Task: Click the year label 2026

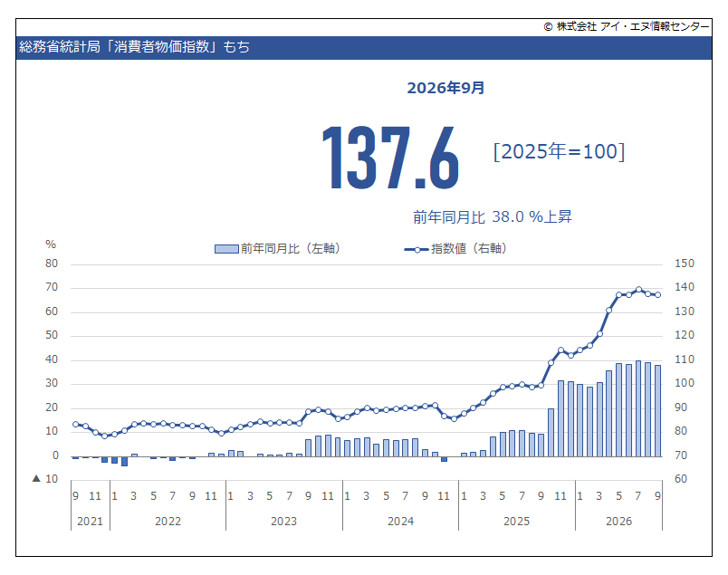Action: [x=619, y=522]
